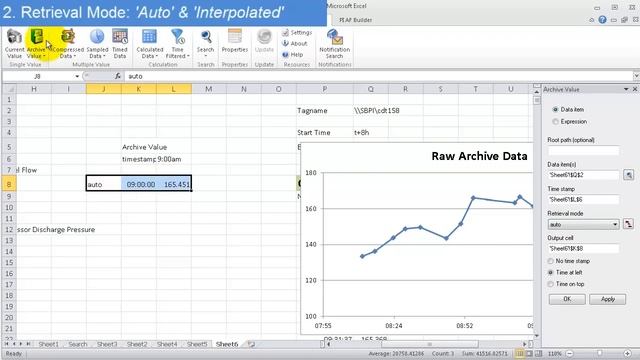Viewport: 640px width, 360px height.
Task: Click the Current Value ribbon icon
Action: [x=14, y=44]
